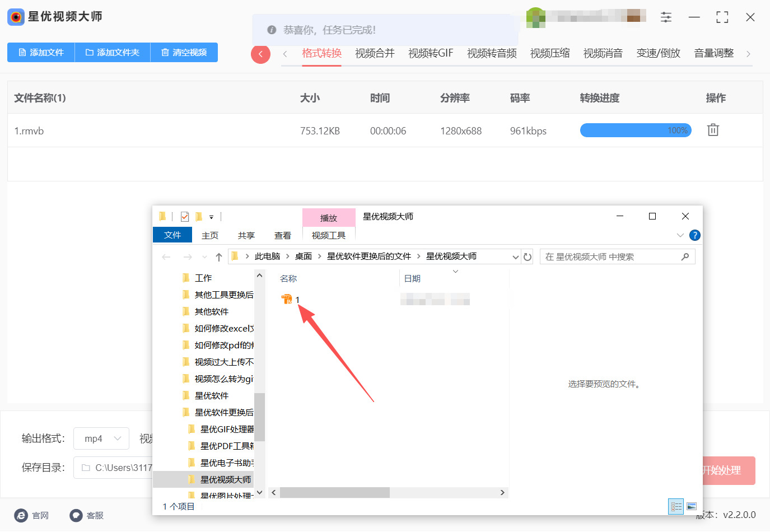This screenshot has height=532, width=770.
Task: Expand the breadcrumb chevron after 此电脑
Action: tap(287, 256)
